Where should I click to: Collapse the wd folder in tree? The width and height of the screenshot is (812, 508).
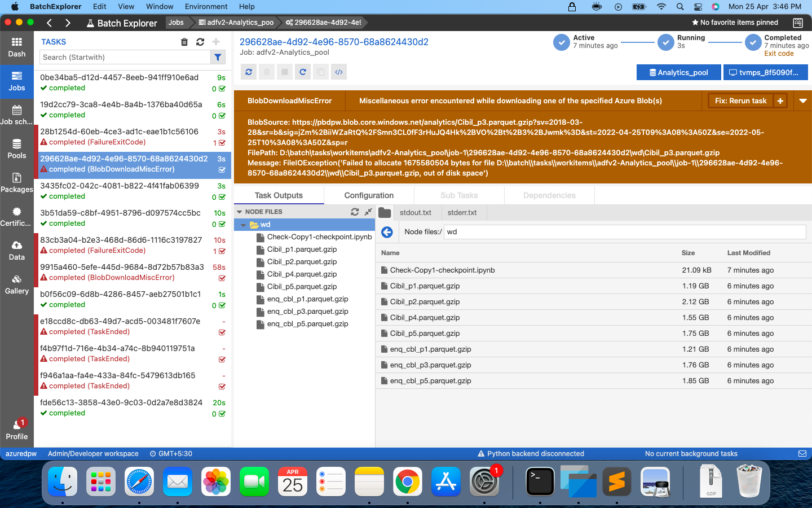pyautogui.click(x=244, y=225)
